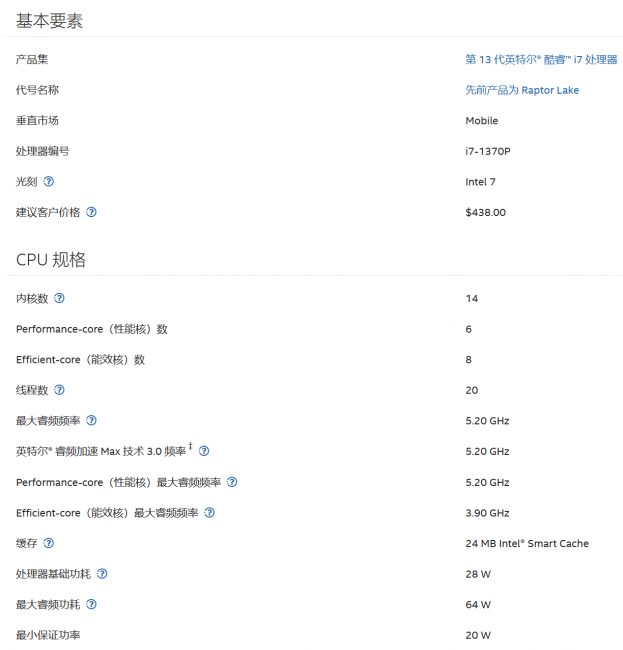Click the 处理器编号 label

(43, 151)
